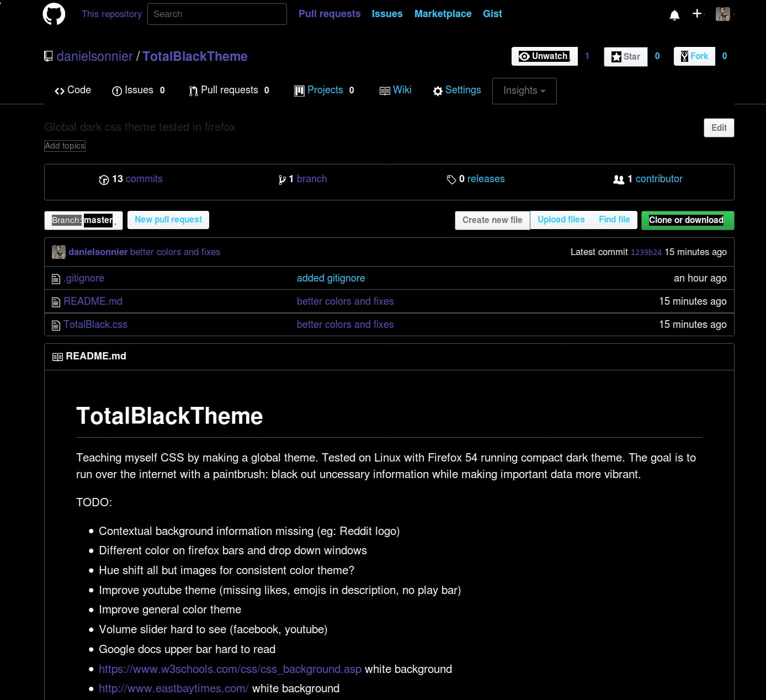Click commit hash 1239b24

(646, 252)
